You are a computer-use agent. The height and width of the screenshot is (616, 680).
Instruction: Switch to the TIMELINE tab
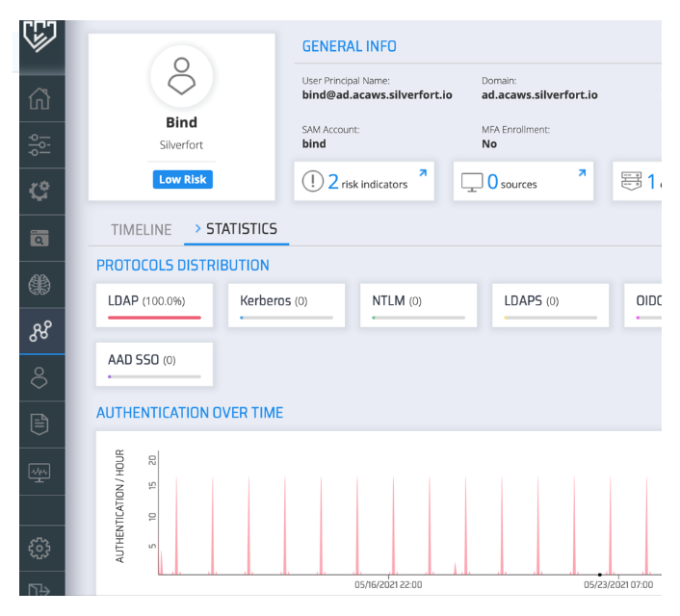tap(141, 230)
